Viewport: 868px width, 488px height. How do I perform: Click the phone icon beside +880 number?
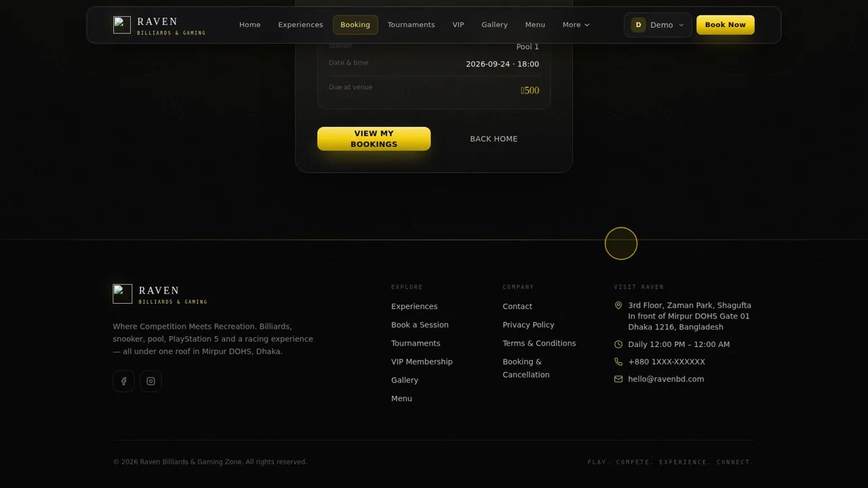pyautogui.click(x=618, y=362)
